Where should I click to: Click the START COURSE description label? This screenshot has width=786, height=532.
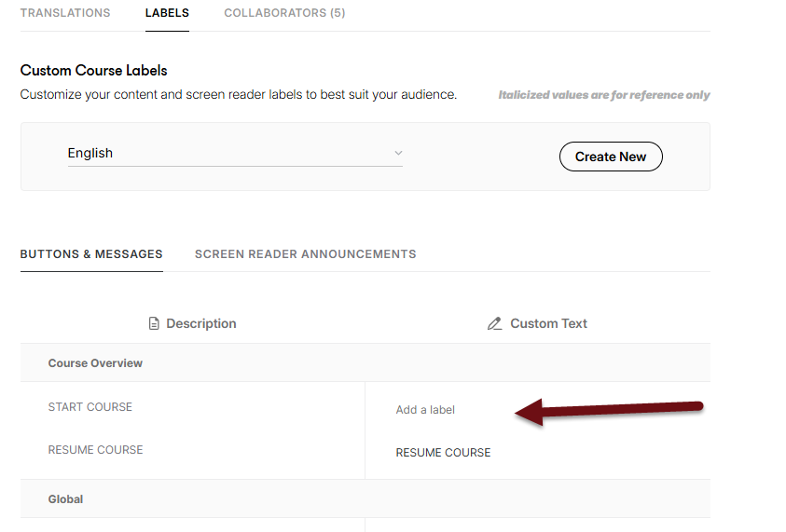[x=90, y=407]
